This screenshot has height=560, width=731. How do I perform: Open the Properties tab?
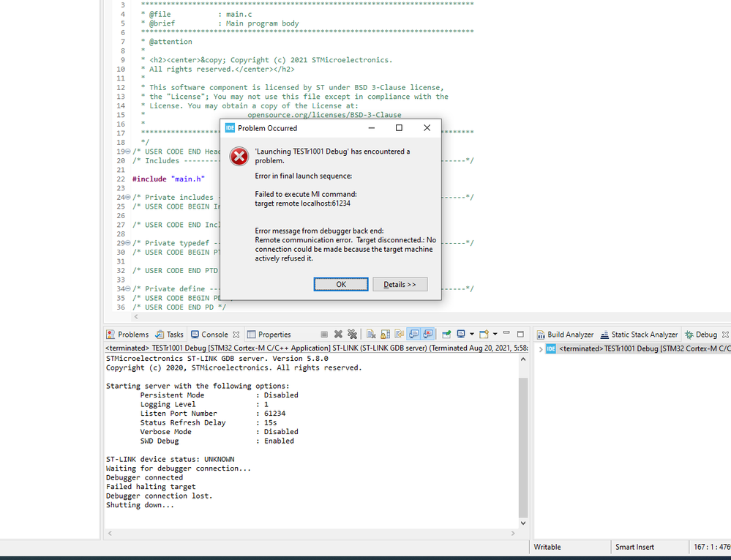269,335
